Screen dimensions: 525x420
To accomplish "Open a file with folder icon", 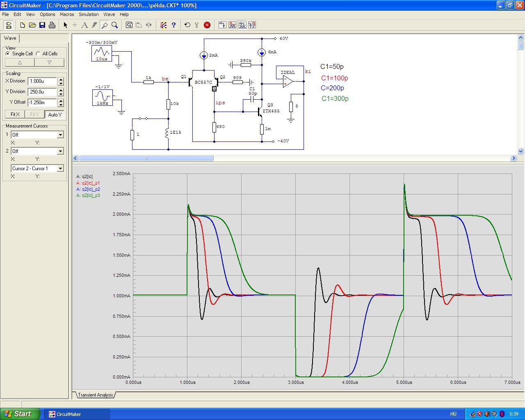I will coord(32,25).
